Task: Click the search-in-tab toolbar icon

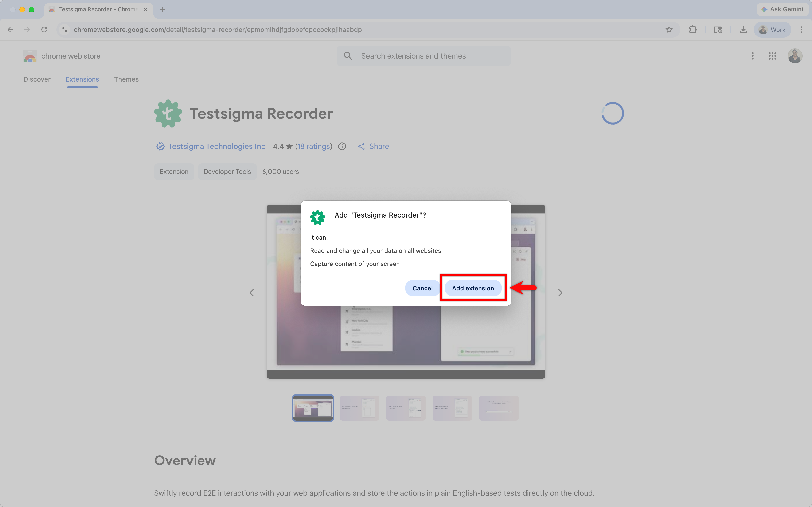Action: click(x=718, y=30)
